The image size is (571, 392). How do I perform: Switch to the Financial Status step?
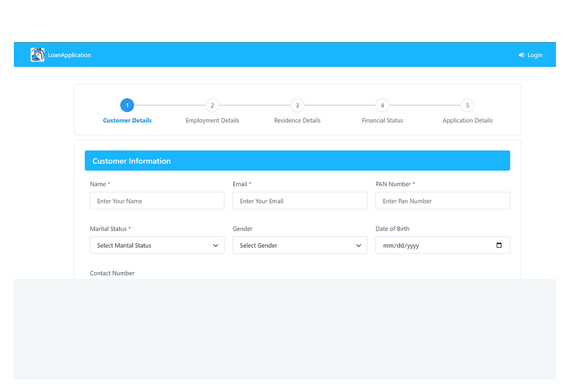(382, 120)
